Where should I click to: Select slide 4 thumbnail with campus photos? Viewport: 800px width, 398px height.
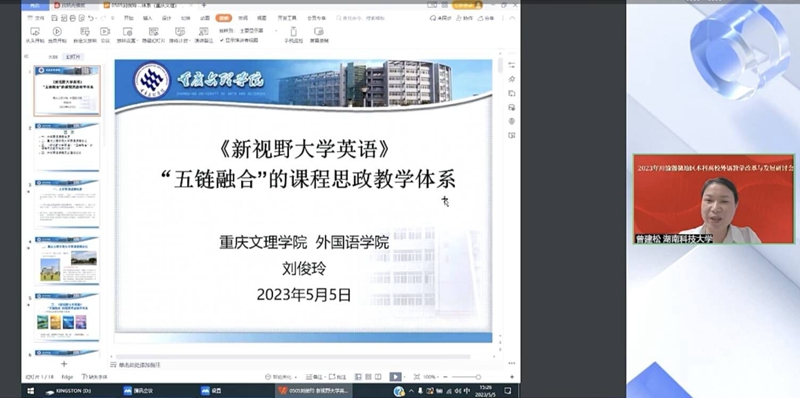[66, 261]
